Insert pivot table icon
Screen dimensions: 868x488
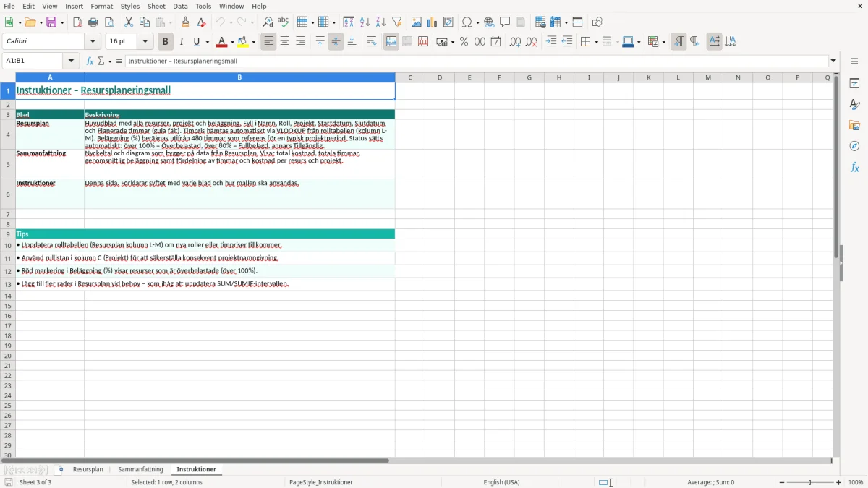coord(448,22)
